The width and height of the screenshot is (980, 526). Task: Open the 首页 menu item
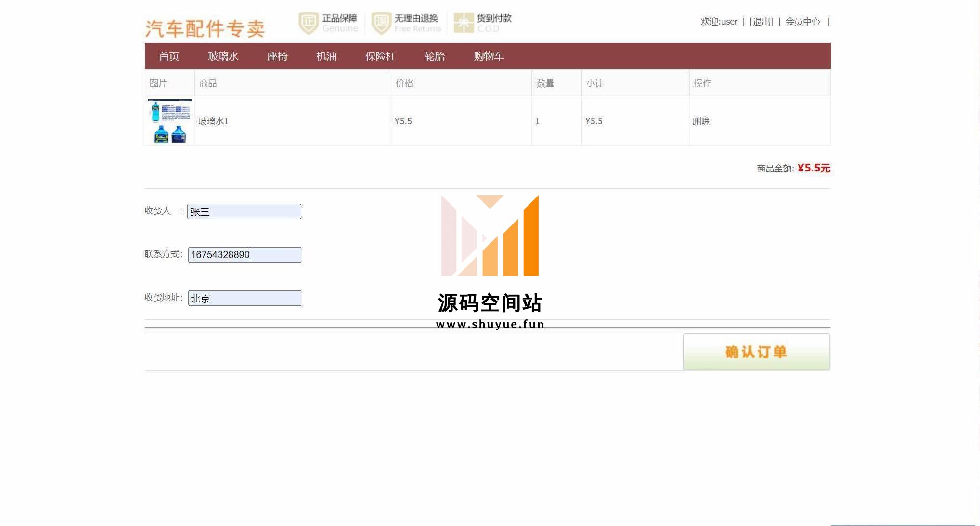coord(169,56)
